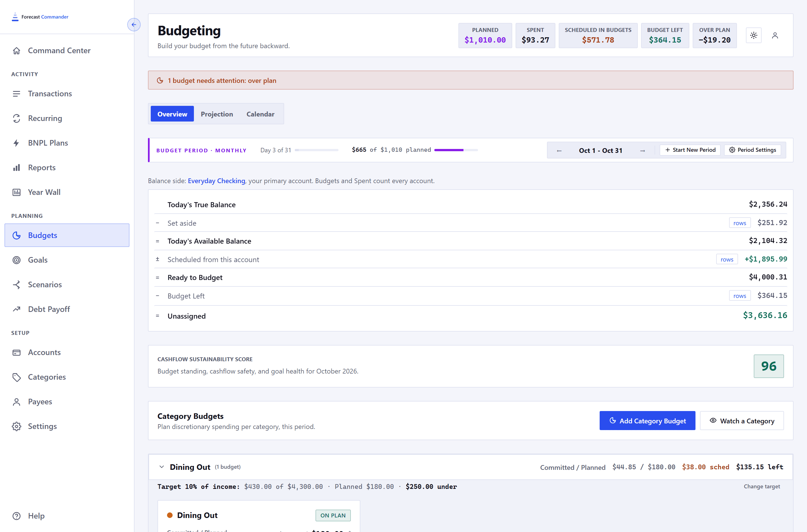The height and width of the screenshot is (532, 807).
Task: Open the Recurring cycle icon
Action: tap(16, 118)
